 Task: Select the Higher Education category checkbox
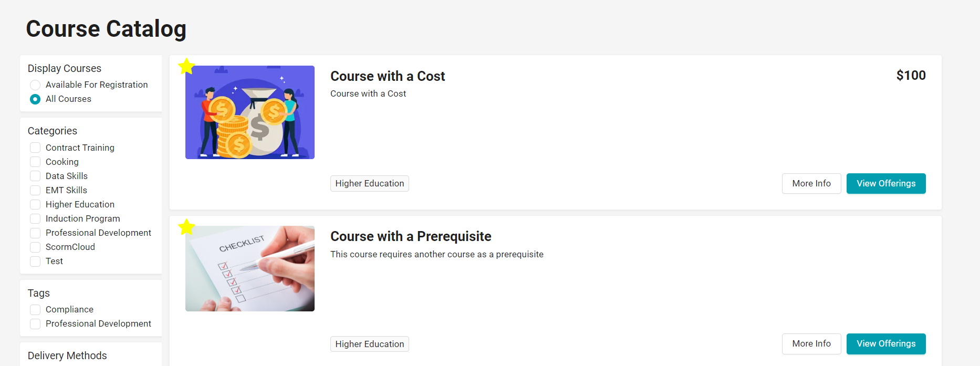(x=35, y=204)
